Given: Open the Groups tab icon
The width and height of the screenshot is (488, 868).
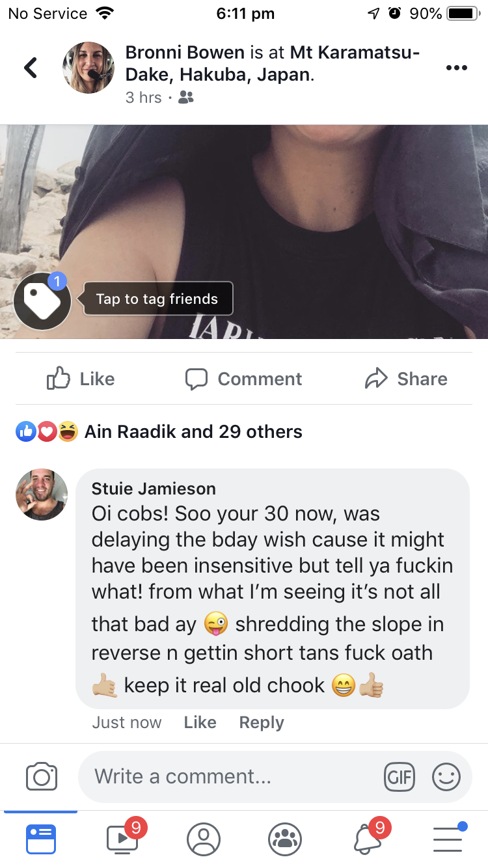Looking at the screenshot, I should 285,839.
